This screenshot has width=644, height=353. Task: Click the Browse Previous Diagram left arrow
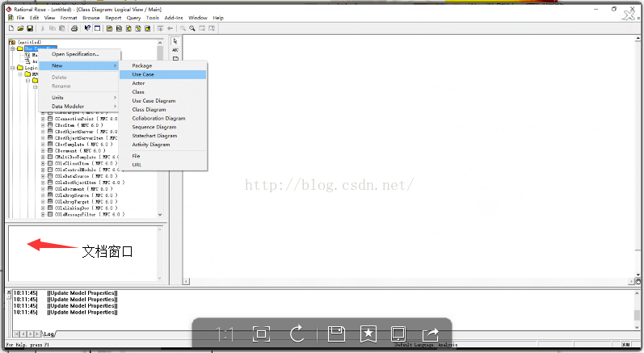[170, 28]
